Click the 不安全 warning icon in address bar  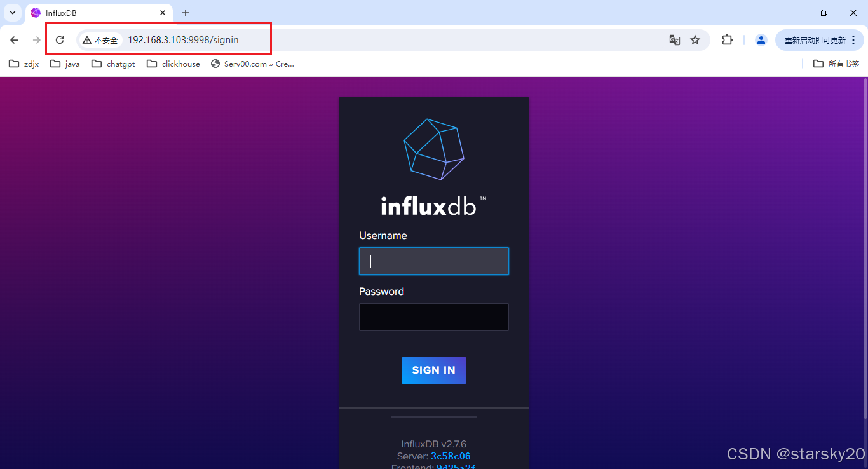tap(86, 39)
